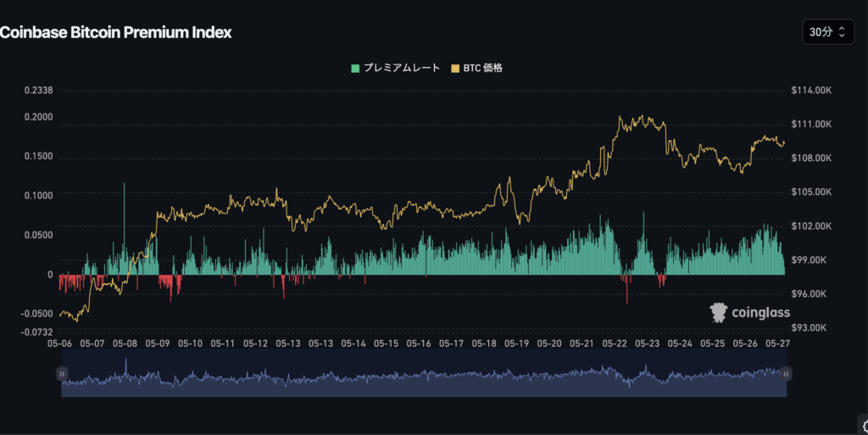Screen dimensions: 868x435
Task: Click the 05-12 date label
Action: 255,343
